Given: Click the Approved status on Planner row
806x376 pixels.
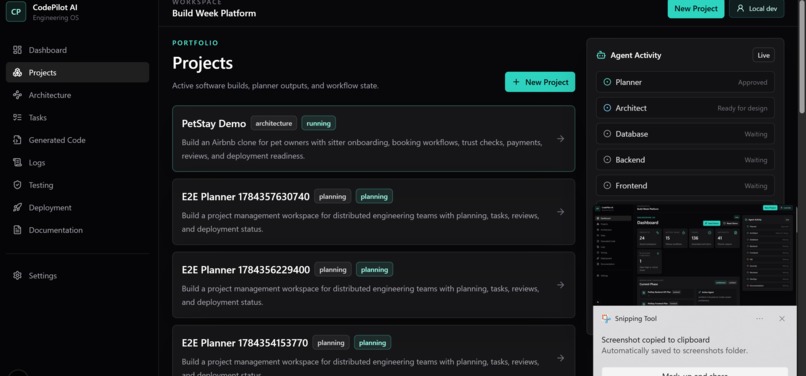Looking at the screenshot, I should [753, 82].
